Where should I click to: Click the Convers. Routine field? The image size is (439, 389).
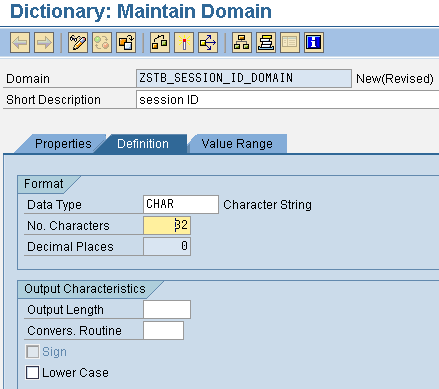(163, 330)
